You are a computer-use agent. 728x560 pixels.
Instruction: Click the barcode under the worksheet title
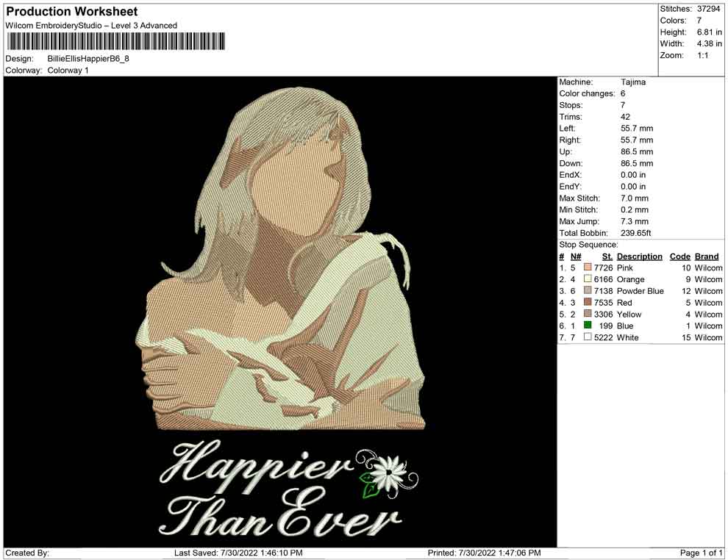tap(115, 41)
